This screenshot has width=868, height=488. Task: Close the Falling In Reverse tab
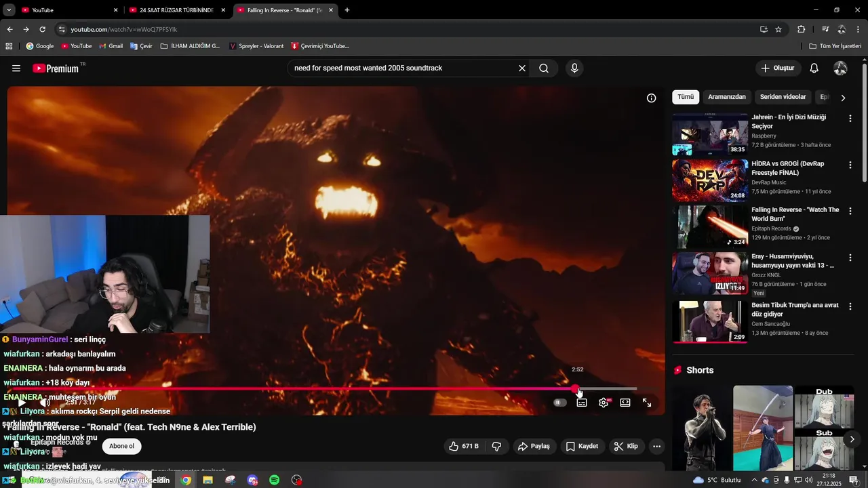coord(331,10)
